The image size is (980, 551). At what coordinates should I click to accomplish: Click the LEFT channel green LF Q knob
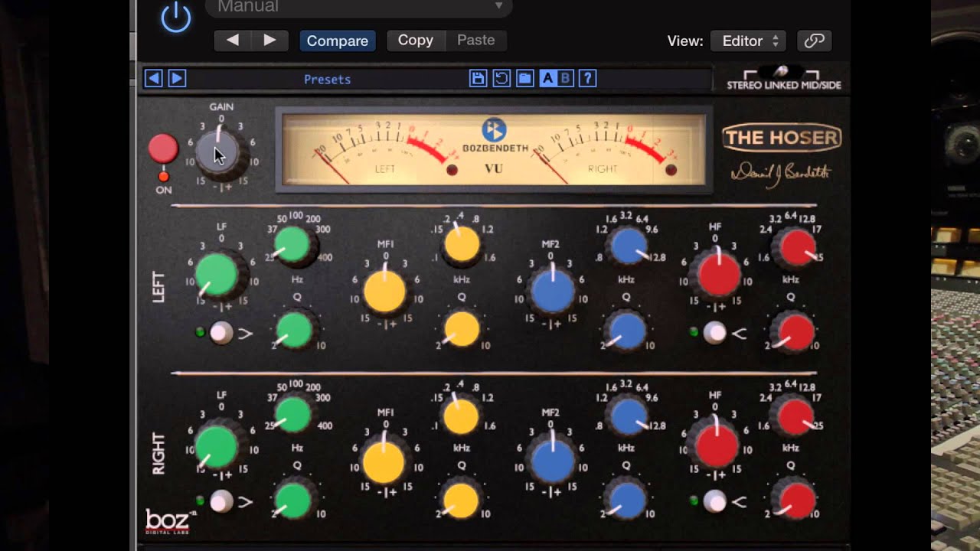[x=294, y=330]
